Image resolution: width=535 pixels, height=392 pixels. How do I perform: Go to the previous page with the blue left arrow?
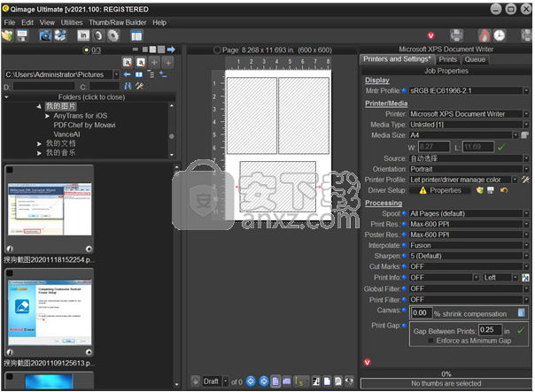click(251, 381)
